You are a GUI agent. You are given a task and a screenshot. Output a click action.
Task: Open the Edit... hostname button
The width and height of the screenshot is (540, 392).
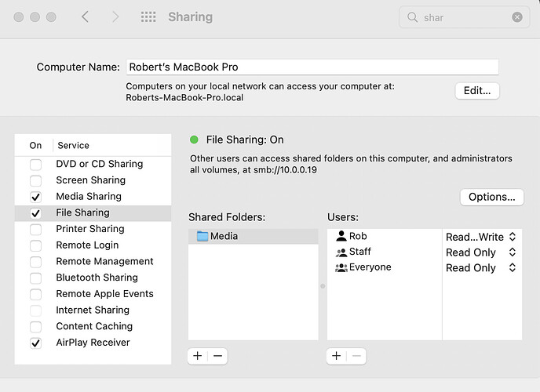[477, 90]
